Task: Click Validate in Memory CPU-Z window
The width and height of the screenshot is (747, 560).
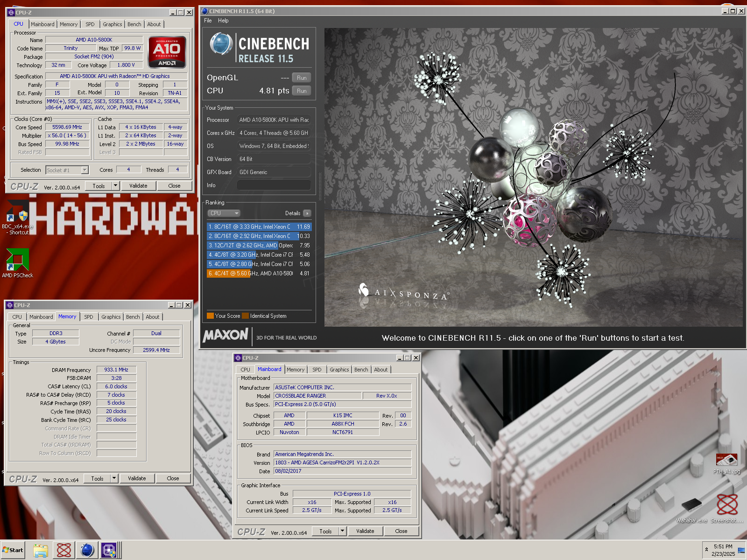Action: 137,478
